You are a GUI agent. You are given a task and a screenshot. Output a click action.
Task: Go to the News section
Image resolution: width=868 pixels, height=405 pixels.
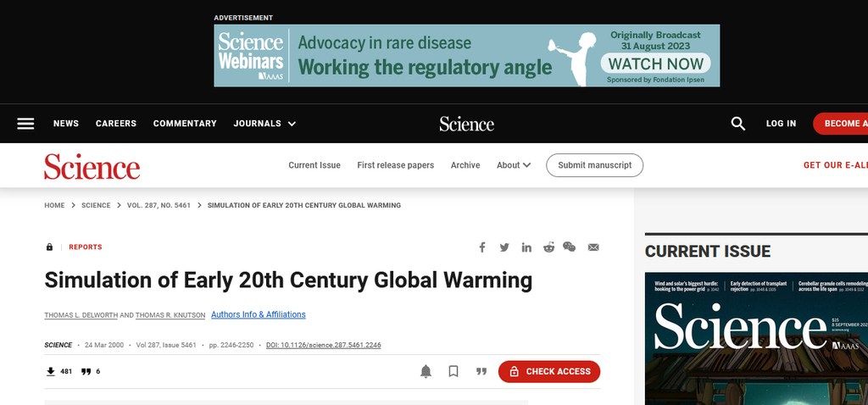66,124
